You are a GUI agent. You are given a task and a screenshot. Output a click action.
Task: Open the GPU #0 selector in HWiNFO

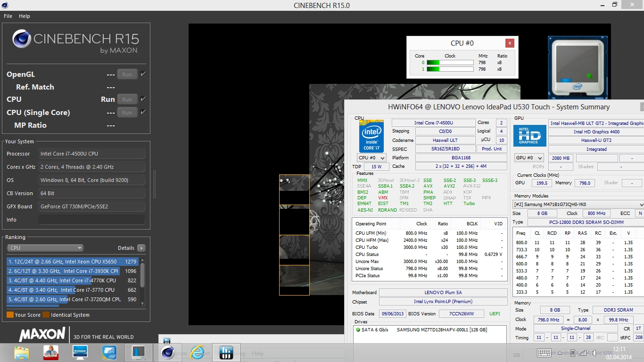coord(528,158)
